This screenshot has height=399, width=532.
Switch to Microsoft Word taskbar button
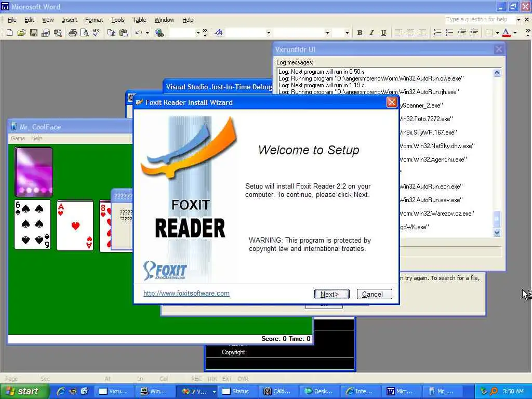pos(401,391)
